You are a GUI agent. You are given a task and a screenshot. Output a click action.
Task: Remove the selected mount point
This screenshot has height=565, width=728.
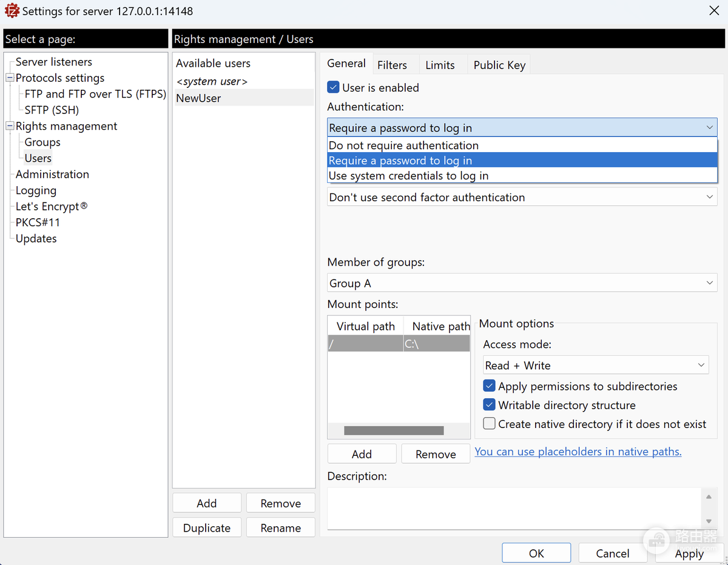(436, 454)
